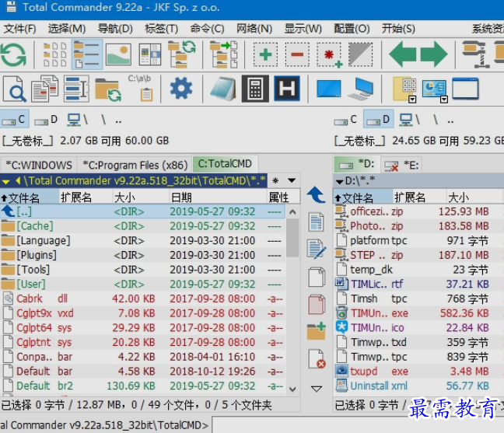Screen dimensions: 504x433
Task: Open control panel icon dropdown arrow
Action: pyautogui.click(x=444, y=100)
